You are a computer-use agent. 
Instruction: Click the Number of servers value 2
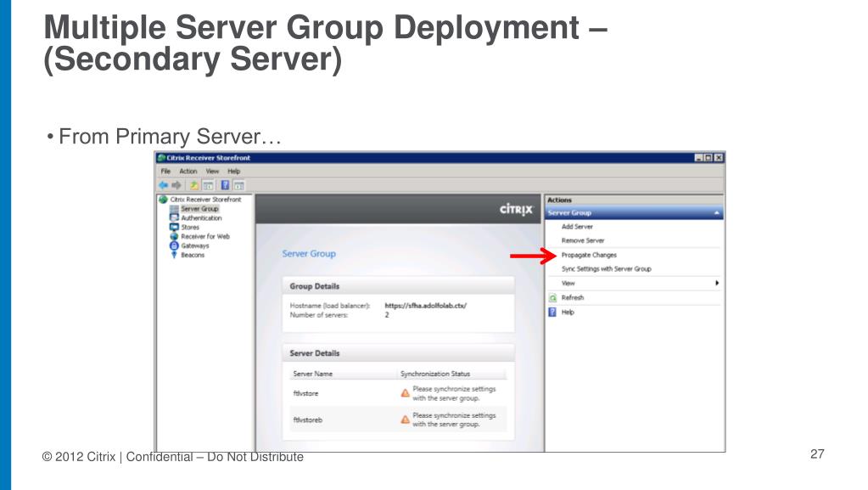(387, 315)
